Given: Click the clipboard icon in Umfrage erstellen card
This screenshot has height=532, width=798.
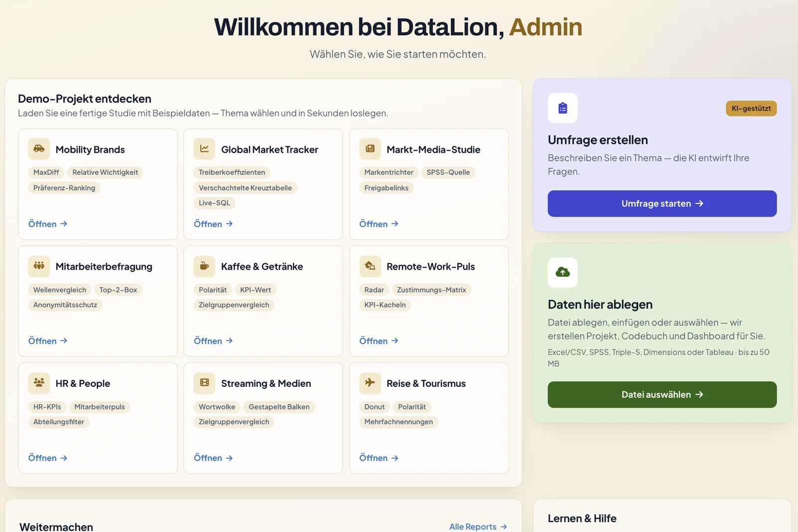Looking at the screenshot, I should click(563, 108).
